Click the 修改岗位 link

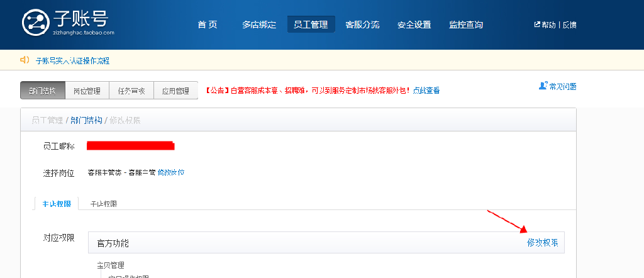coord(171,172)
